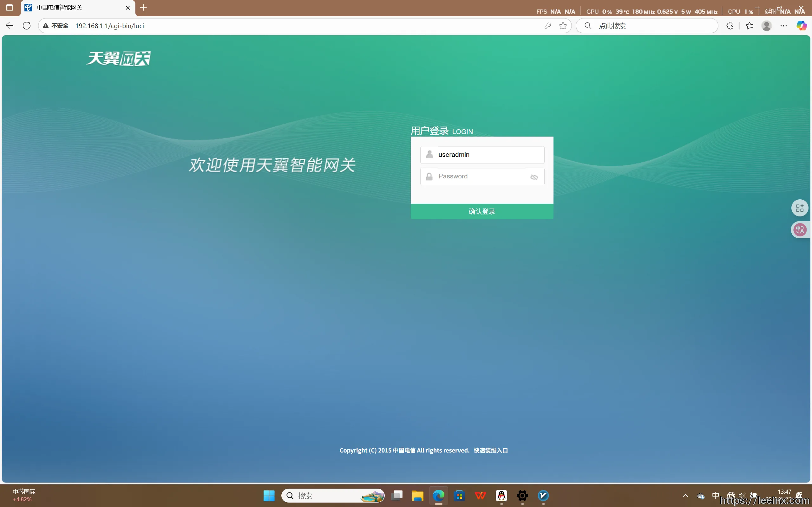The width and height of the screenshot is (812, 507).
Task: Launch QQ from the taskbar
Action: [501, 496]
